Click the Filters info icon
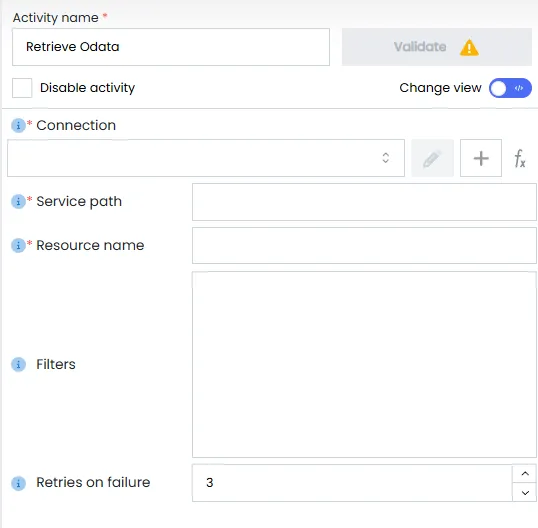538x528 pixels. tap(18, 364)
